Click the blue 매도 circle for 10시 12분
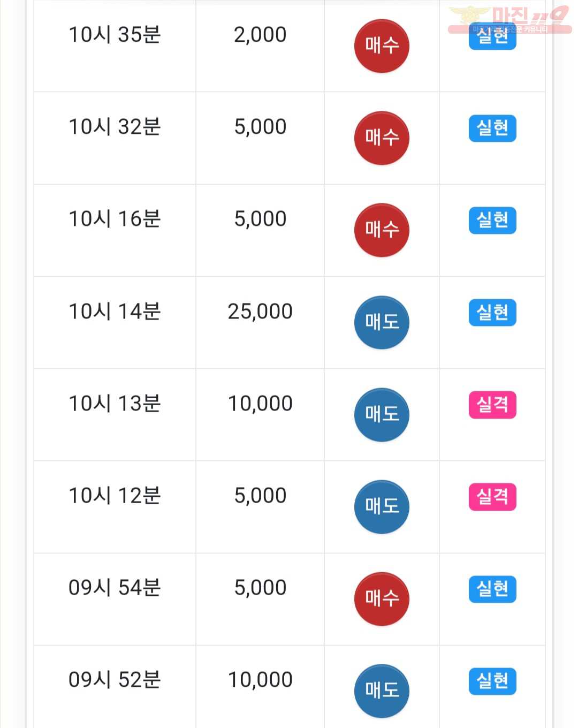The image size is (578, 728). click(382, 506)
